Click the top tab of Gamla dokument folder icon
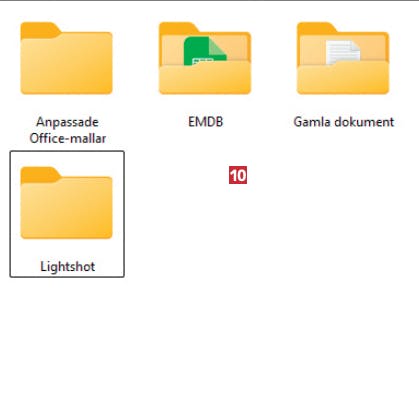 (x=316, y=28)
